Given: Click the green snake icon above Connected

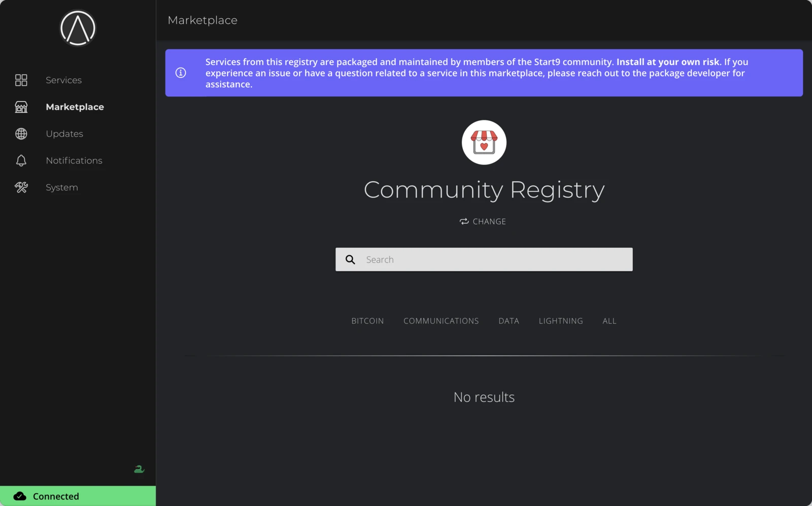Looking at the screenshot, I should coord(139,468).
